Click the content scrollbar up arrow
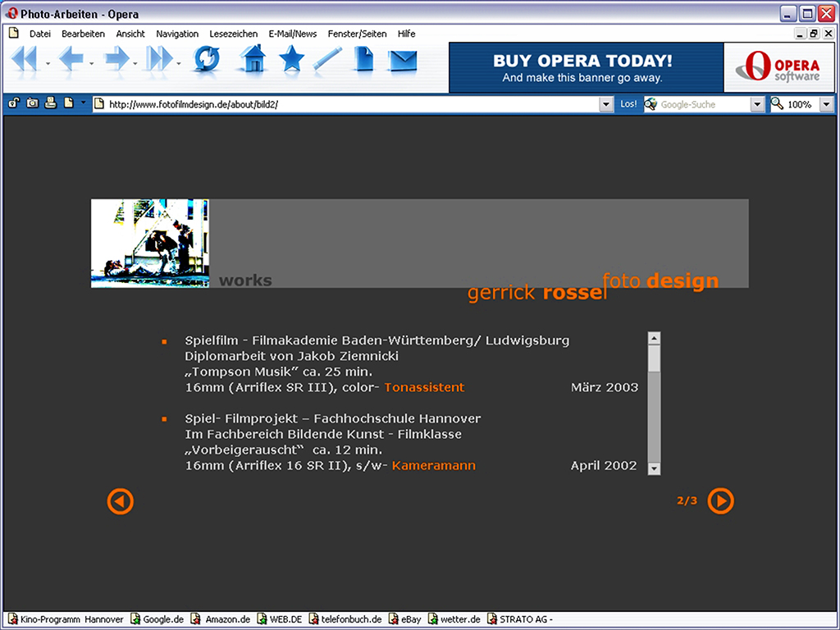Viewport: 840px width, 630px height. 654,338
